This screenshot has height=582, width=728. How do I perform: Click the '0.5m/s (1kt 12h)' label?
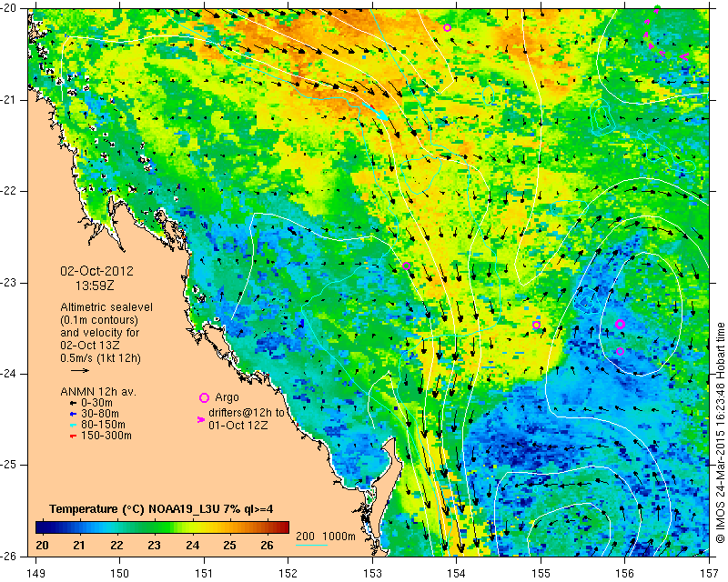click(x=100, y=358)
